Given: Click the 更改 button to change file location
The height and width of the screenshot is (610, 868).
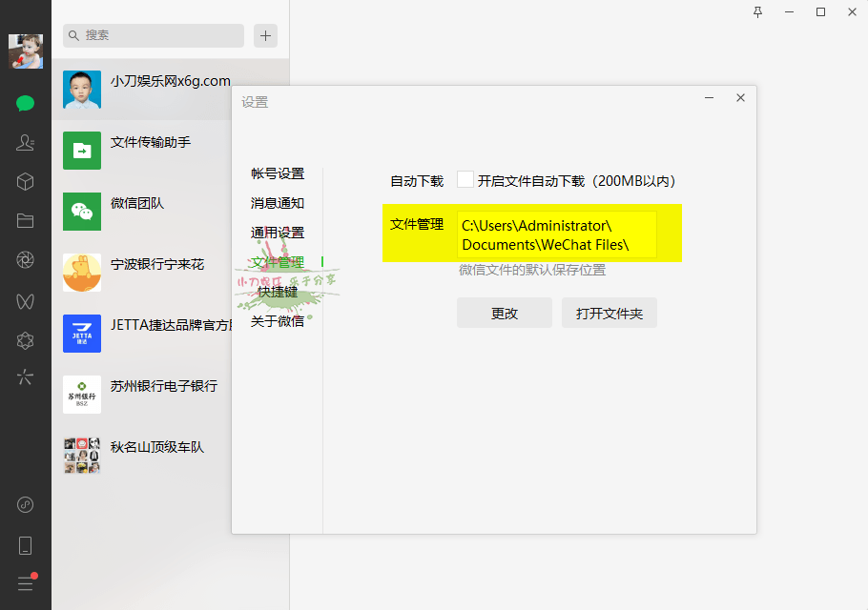Looking at the screenshot, I should [x=504, y=312].
